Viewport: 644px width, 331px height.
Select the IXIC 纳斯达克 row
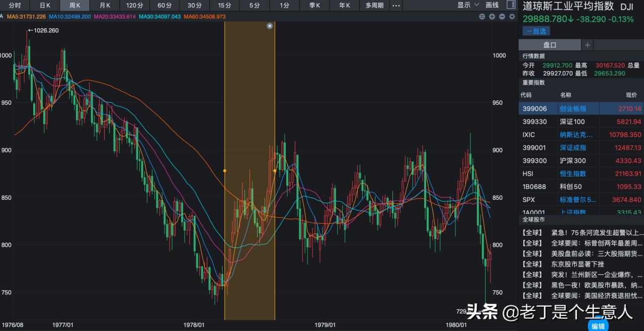pyautogui.click(x=581, y=135)
